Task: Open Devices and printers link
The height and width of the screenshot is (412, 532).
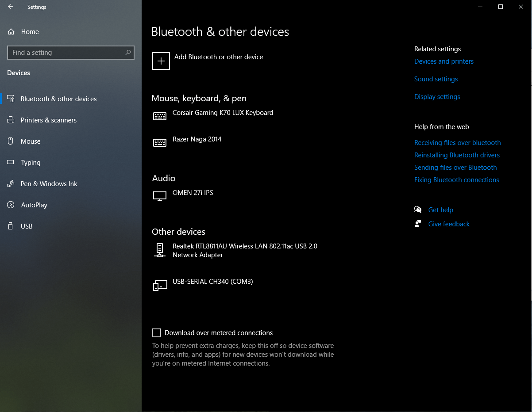Action: click(x=444, y=61)
